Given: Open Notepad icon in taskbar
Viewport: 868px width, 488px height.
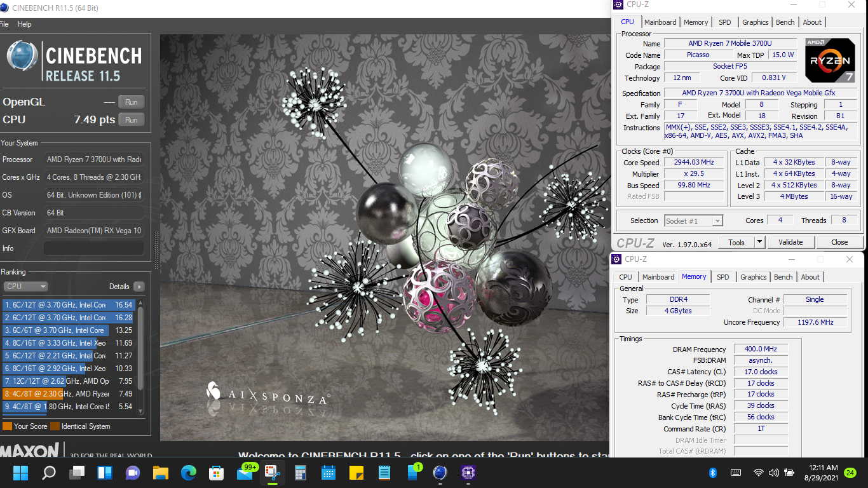Looking at the screenshot, I should (384, 473).
